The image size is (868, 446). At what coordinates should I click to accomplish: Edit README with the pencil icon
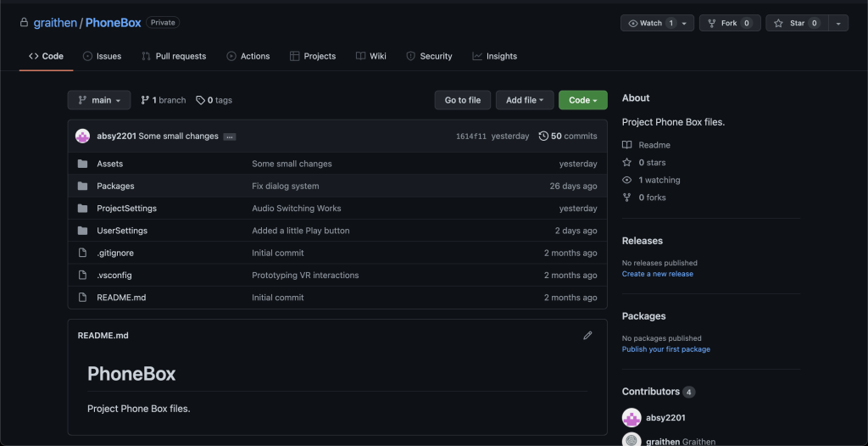click(x=587, y=335)
